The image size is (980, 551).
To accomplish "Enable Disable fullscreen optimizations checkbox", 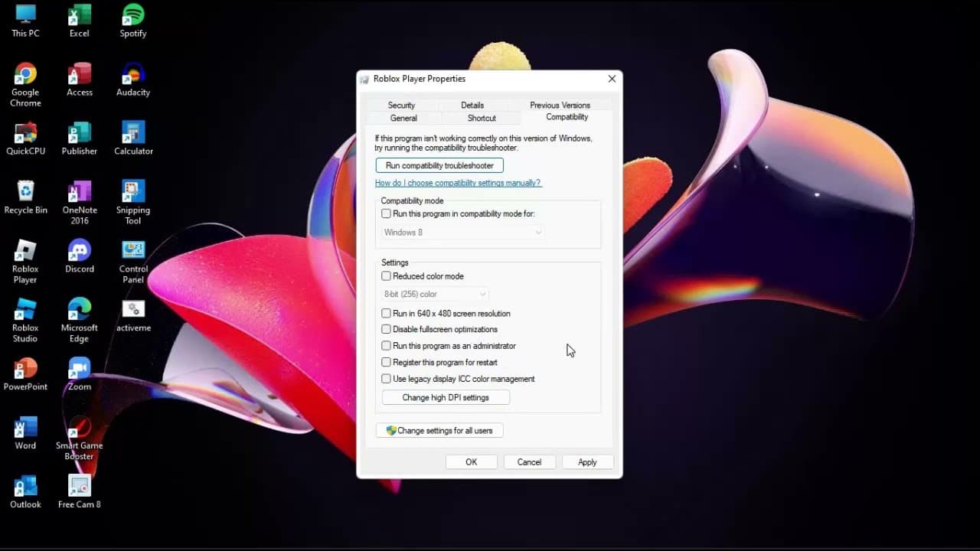I will pos(386,330).
